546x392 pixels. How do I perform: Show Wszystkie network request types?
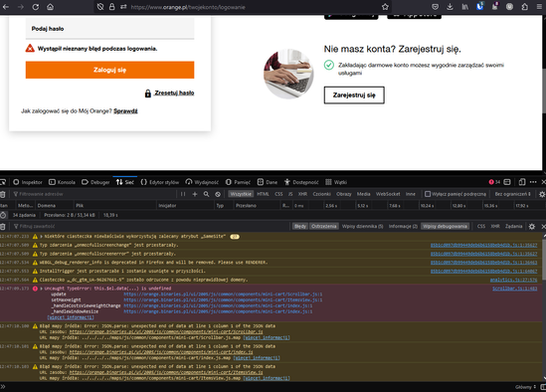[241, 194]
